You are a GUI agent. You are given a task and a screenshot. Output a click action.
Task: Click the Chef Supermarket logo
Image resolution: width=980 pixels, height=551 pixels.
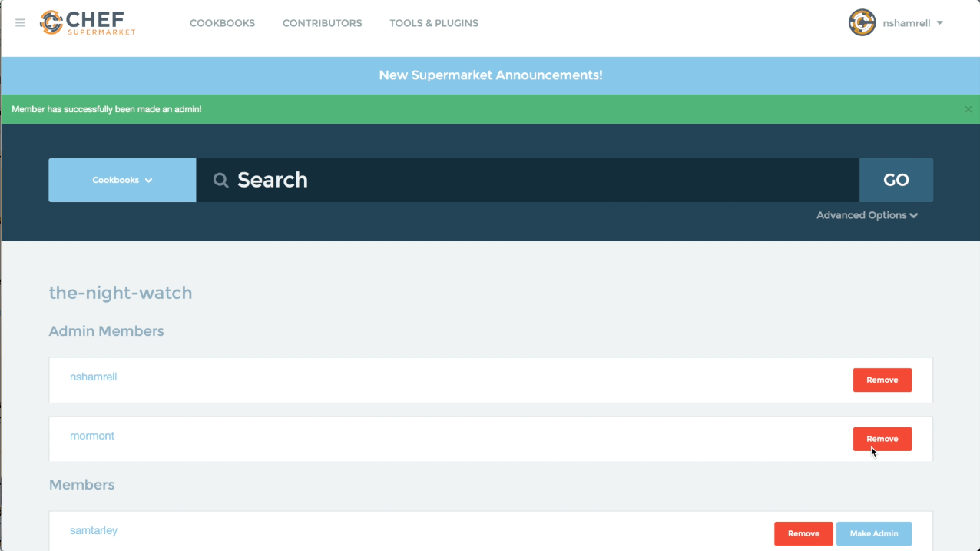tap(88, 23)
